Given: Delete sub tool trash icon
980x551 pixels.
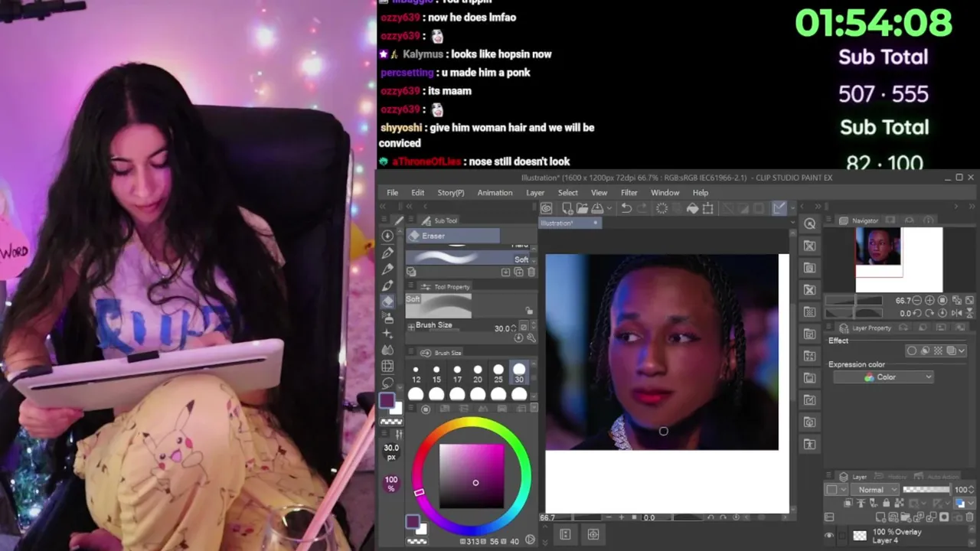Looking at the screenshot, I should point(531,272).
